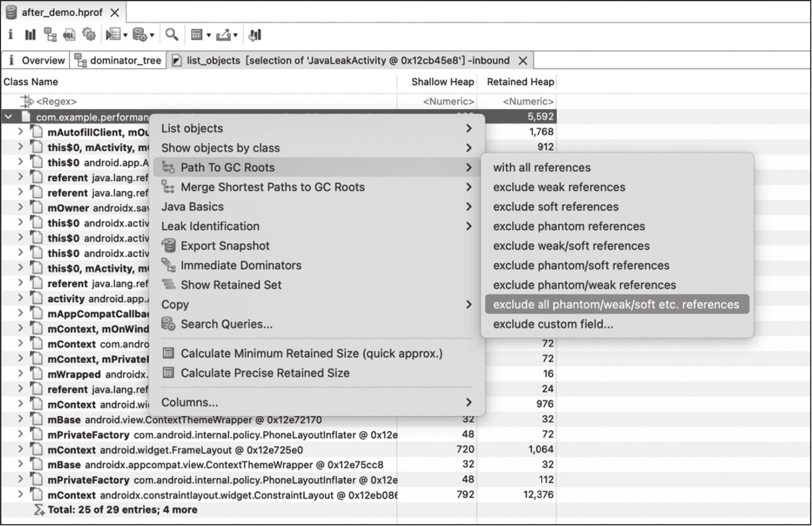This screenshot has height=526, width=812.
Task: Choose exclude weak references
Action: click(x=617, y=187)
